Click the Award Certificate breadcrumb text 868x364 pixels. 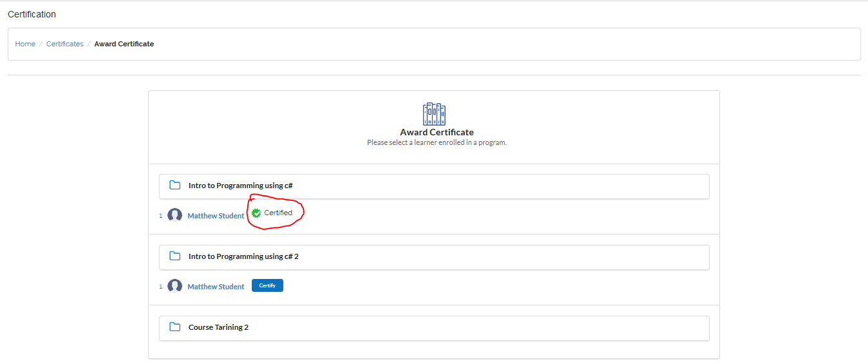[x=124, y=44]
